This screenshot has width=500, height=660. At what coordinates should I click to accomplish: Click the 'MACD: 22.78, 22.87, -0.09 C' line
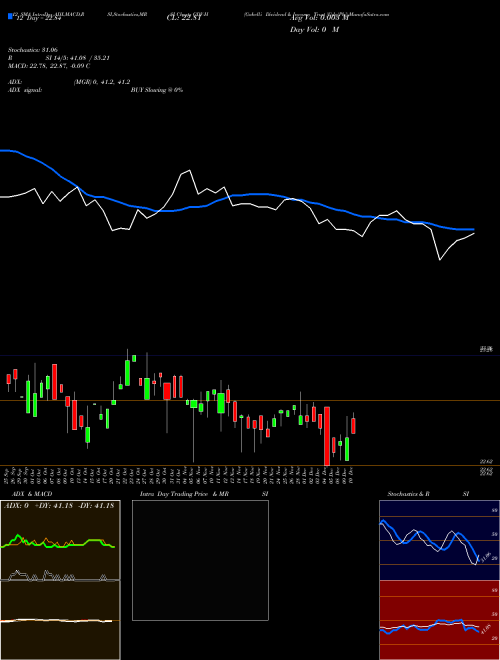(49, 66)
